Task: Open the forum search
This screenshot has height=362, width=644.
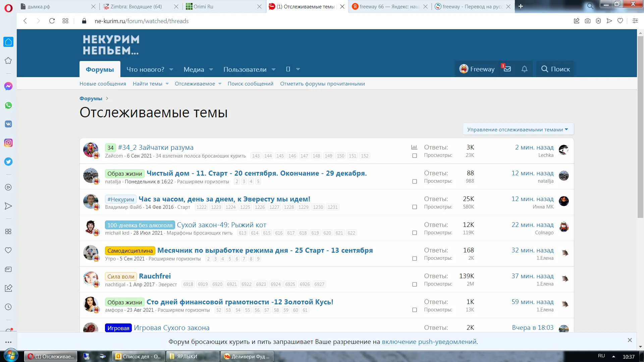Action: pos(554,69)
